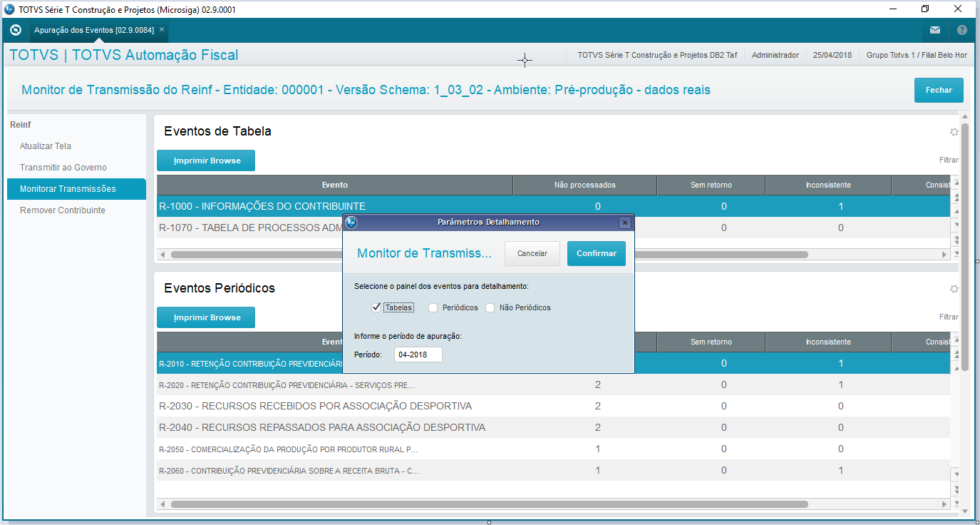Viewport: 980px width, 525px height.
Task: Open the gear settings for Eventos Periódicos
Action: click(954, 289)
